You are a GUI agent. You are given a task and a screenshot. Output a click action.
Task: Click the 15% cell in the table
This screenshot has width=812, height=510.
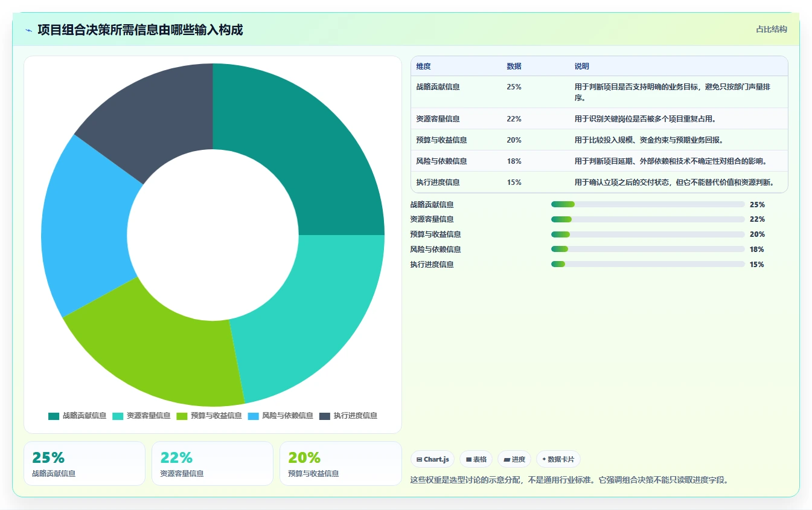click(514, 182)
